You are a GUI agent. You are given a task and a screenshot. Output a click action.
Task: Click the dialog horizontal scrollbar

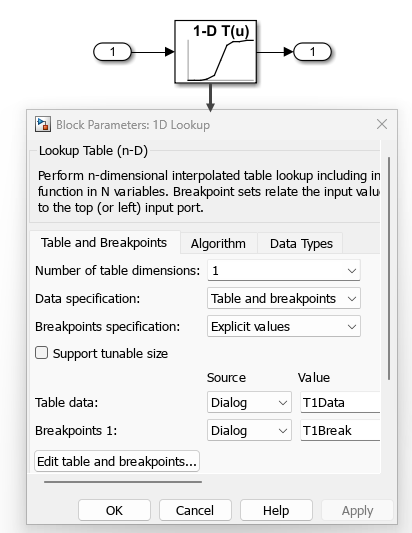pyautogui.click(x=123, y=482)
